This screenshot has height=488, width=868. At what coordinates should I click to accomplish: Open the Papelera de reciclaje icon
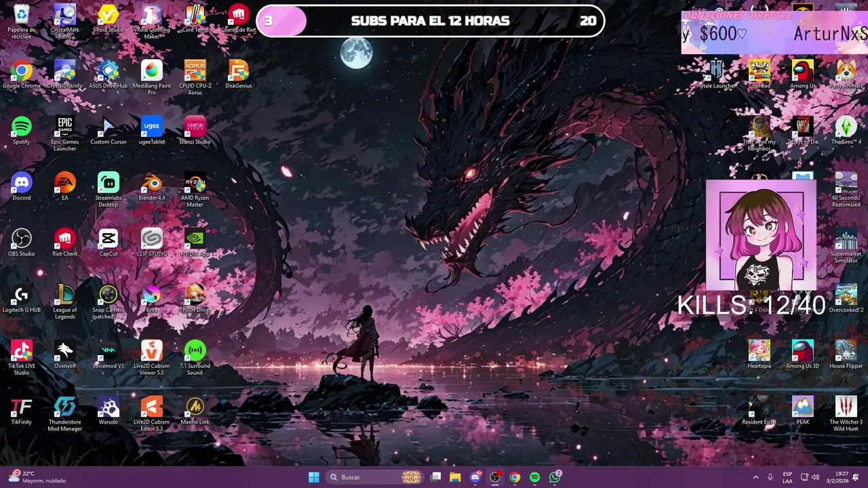pyautogui.click(x=22, y=15)
